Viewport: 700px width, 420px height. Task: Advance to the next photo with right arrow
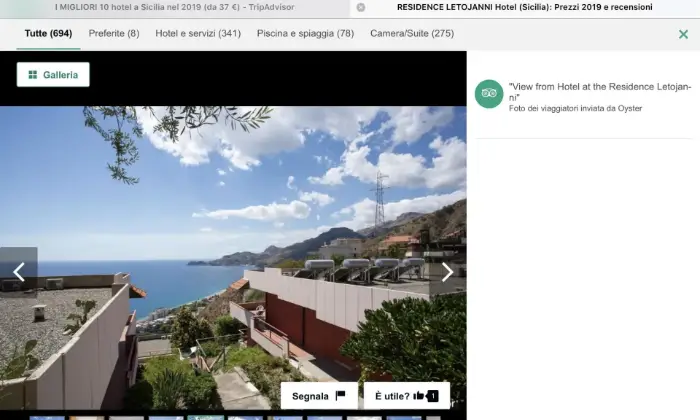447,272
